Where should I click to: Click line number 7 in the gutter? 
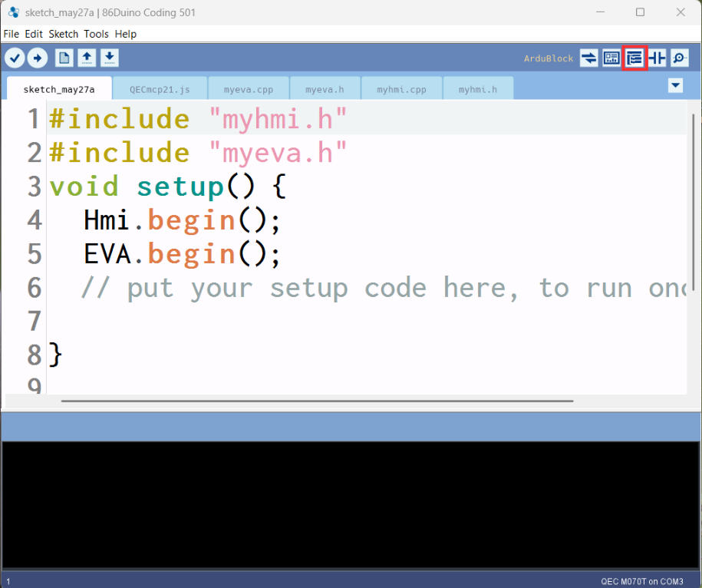pyautogui.click(x=35, y=322)
